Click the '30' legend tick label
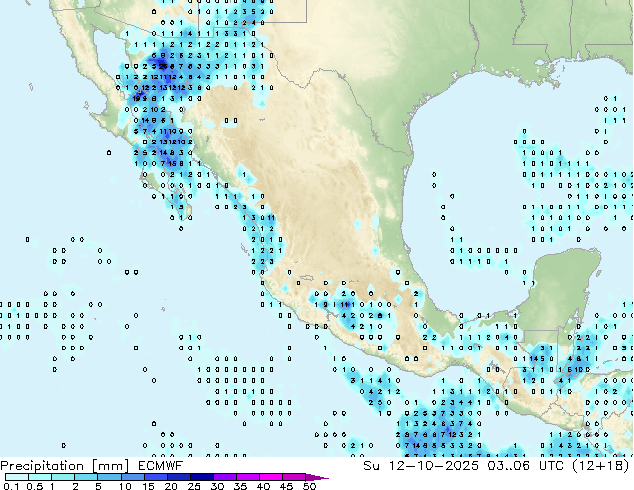 coord(217,486)
